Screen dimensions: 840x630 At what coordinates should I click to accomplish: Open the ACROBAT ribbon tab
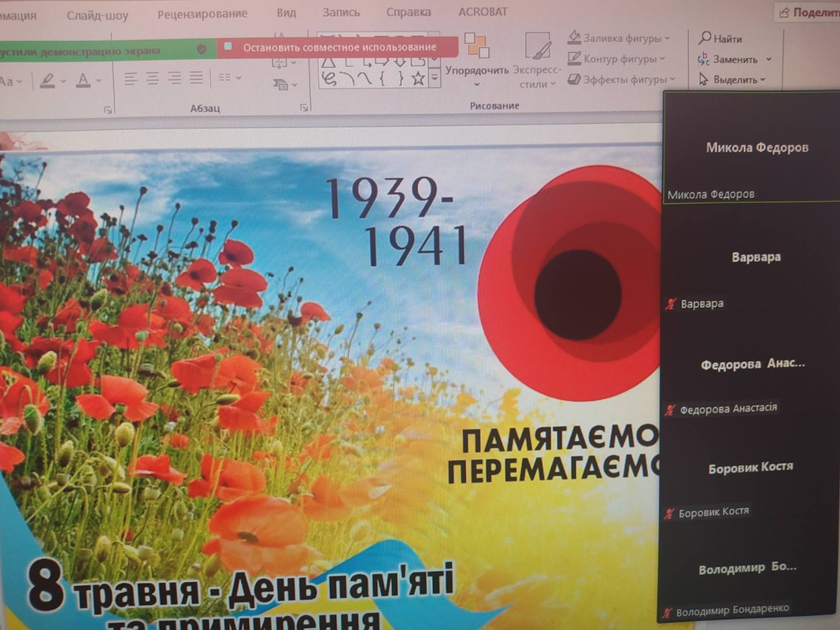tap(483, 11)
